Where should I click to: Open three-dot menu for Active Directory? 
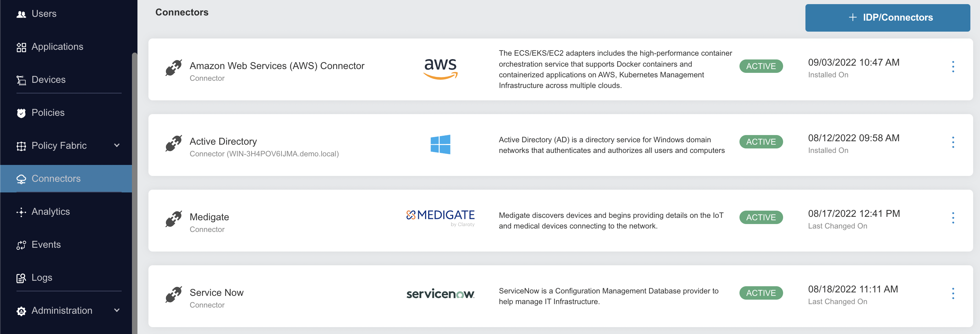(x=953, y=142)
